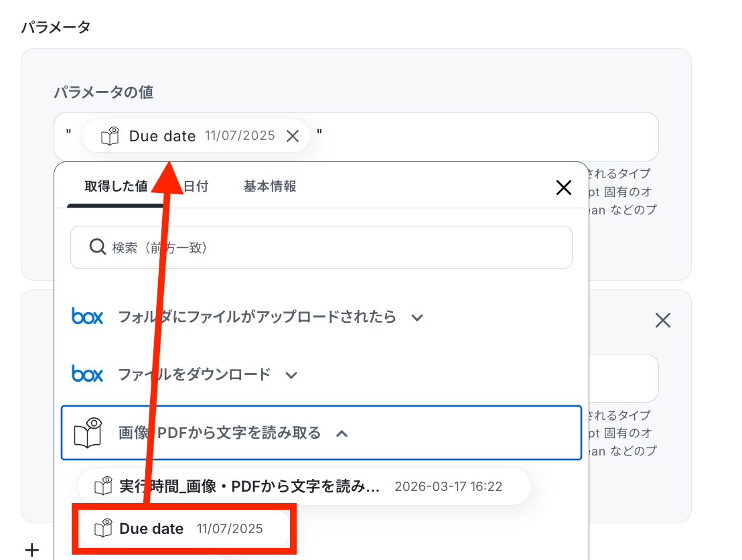
Task: Remove the Due date chip from parameter value
Action: click(x=293, y=137)
